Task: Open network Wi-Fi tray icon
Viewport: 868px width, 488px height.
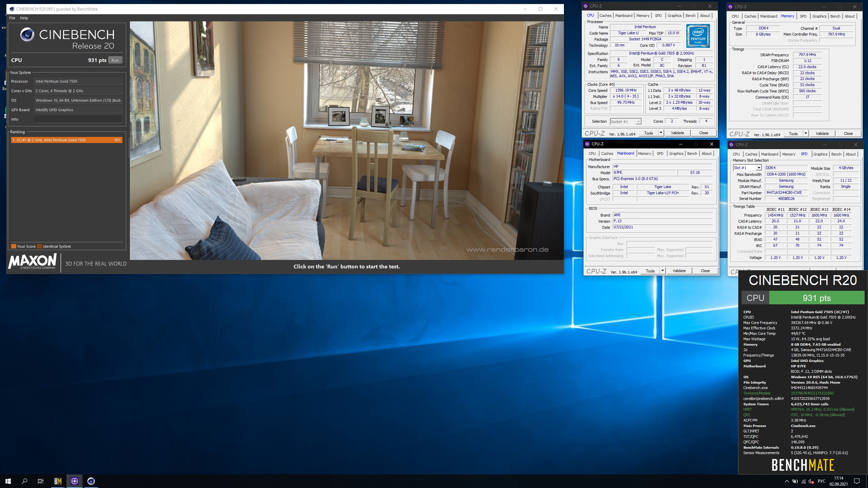Action: pos(804,481)
